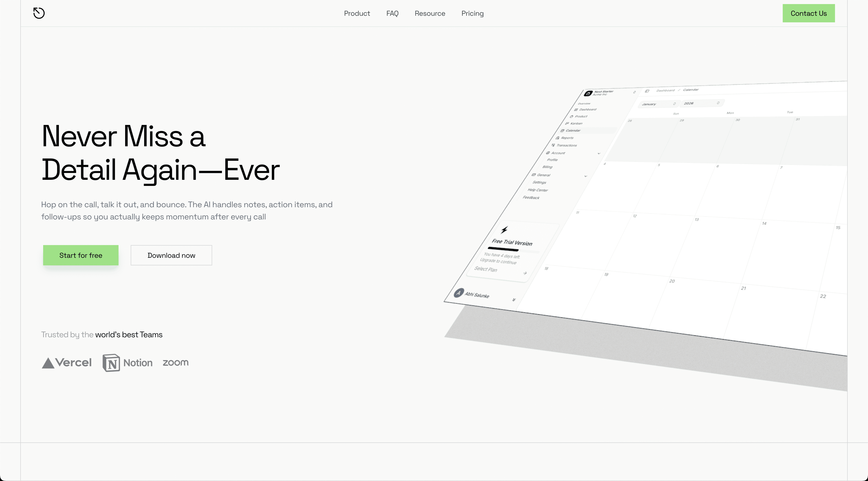
Task: Select Dashboard in the mockup sidebar
Action: click(586, 109)
